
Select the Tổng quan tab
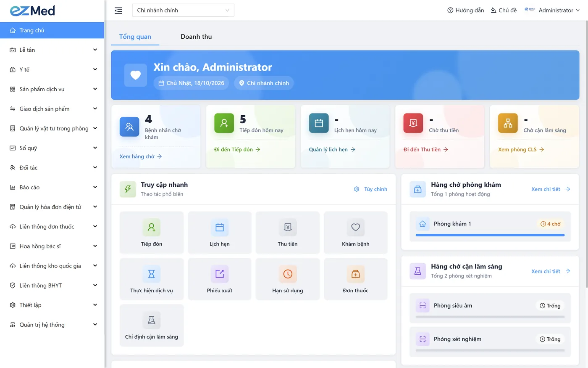(135, 37)
